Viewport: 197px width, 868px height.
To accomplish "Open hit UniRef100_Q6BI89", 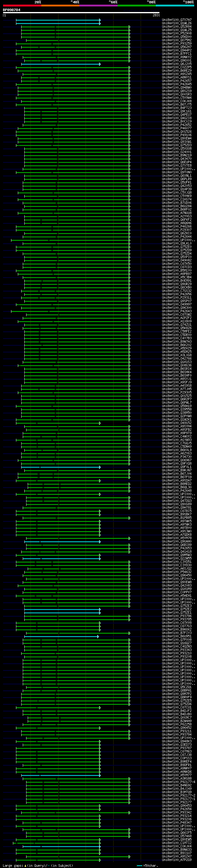I will [x=177, y=545].
